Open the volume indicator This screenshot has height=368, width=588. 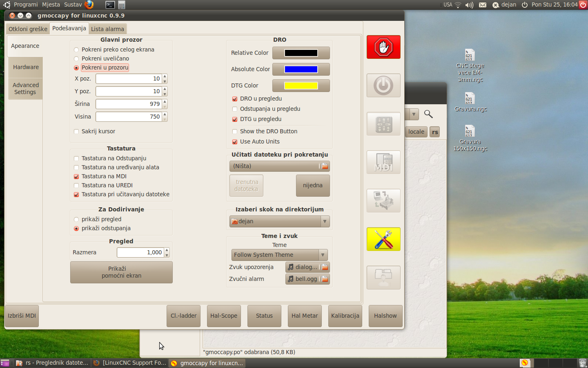click(x=470, y=5)
